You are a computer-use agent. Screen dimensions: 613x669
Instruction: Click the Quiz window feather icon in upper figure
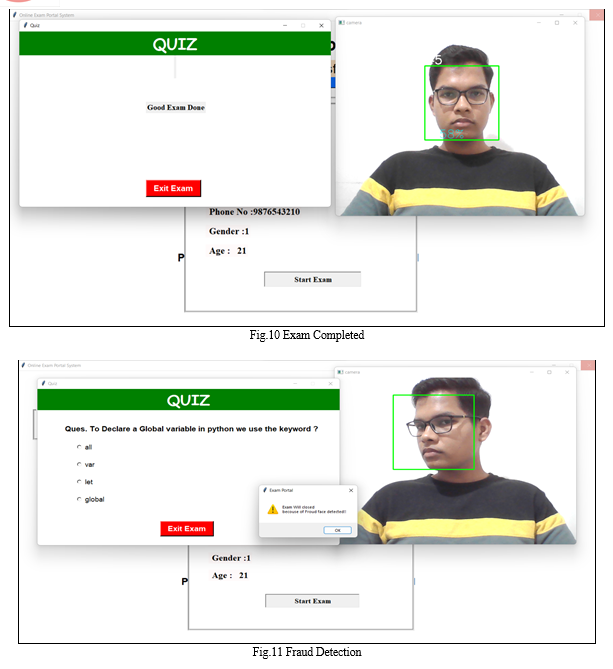pos(26,25)
